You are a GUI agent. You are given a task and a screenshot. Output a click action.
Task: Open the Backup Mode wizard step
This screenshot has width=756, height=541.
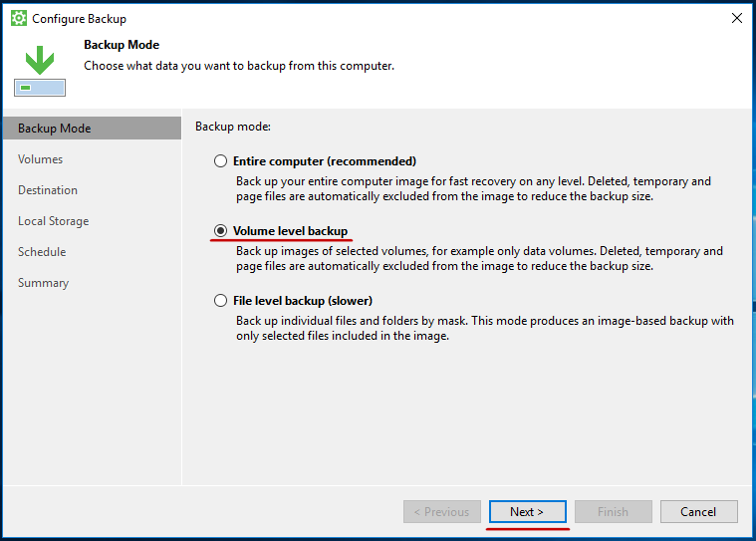(x=92, y=129)
